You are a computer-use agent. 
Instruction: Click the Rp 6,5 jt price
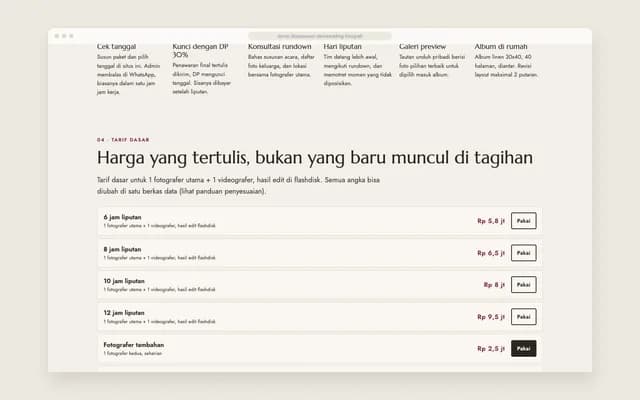click(491, 253)
